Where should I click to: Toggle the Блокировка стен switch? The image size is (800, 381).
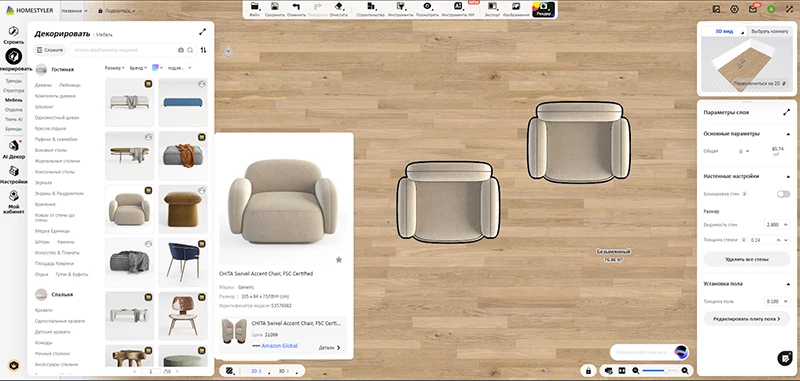tap(783, 194)
